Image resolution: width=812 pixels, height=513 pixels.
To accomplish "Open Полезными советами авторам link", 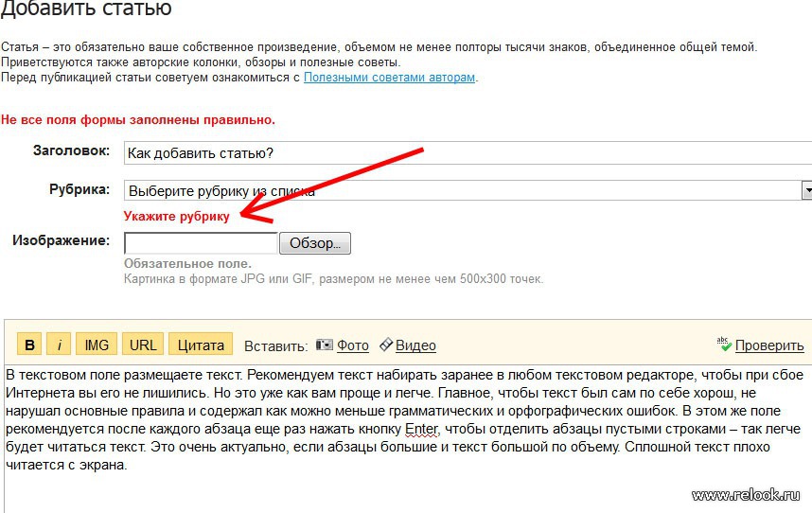I will [389, 78].
